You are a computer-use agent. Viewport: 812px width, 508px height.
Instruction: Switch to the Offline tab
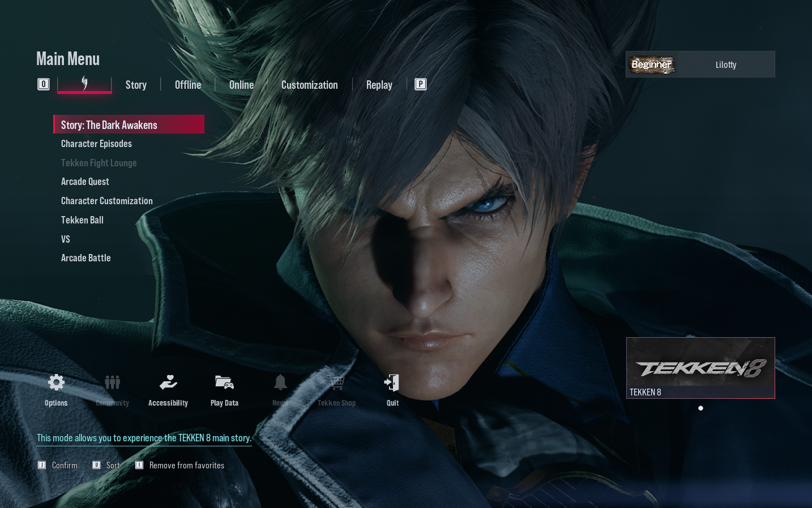188,85
